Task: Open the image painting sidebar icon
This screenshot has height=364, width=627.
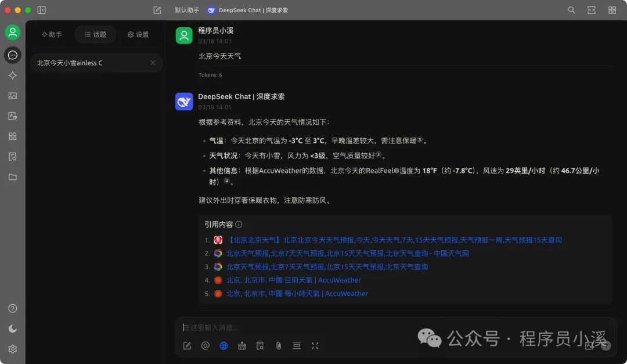Action: click(12, 96)
